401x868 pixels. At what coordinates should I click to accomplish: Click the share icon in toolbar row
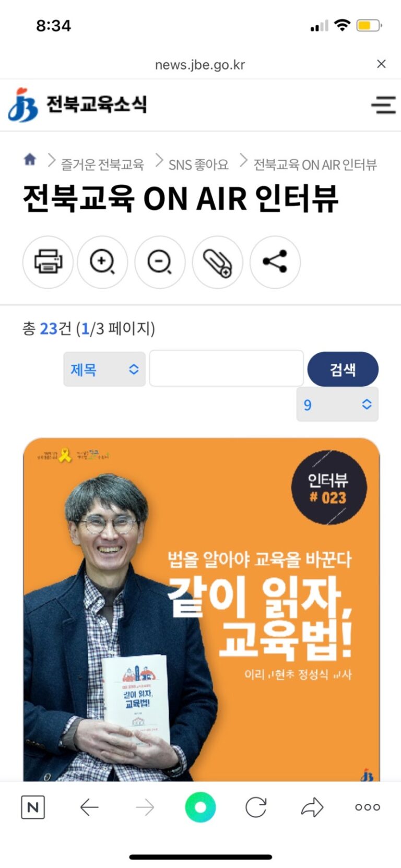pos(275,262)
